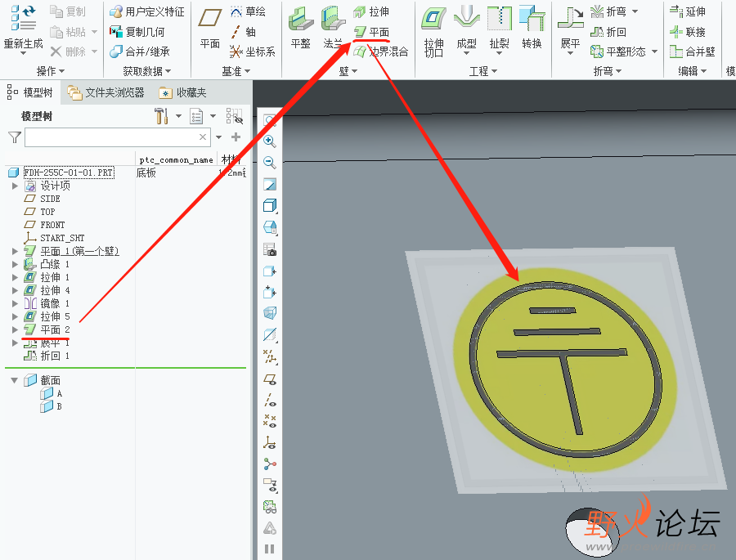Click the Paste (粘贴) command

click(69, 32)
